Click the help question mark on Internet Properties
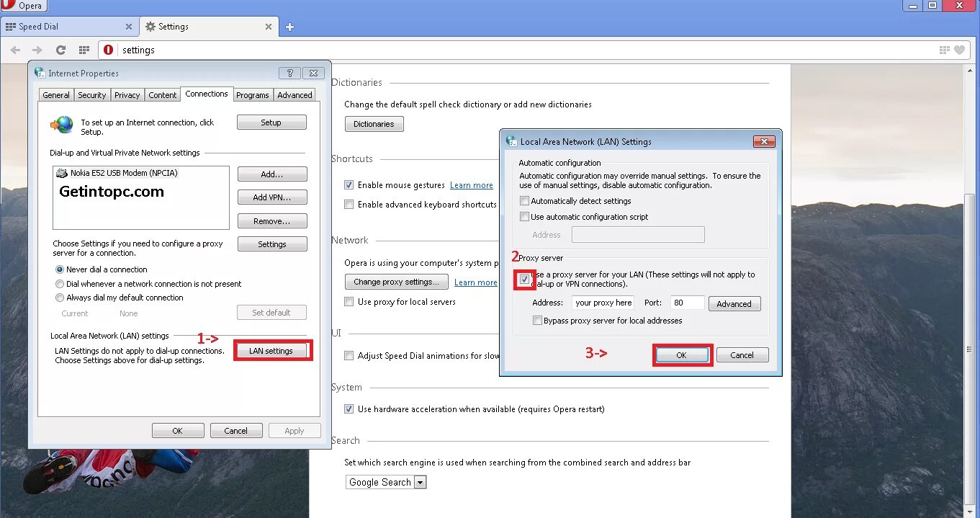980x518 pixels. click(x=289, y=73)
